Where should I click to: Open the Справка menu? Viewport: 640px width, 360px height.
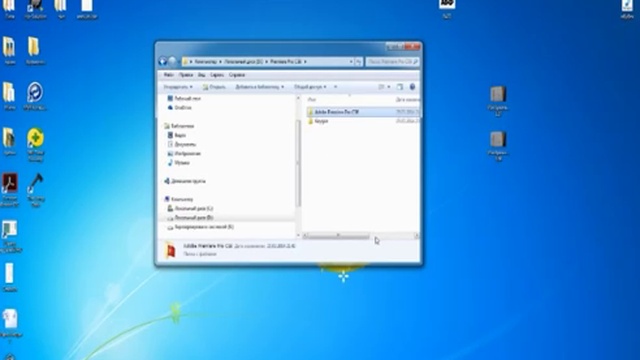click(237, 75)
